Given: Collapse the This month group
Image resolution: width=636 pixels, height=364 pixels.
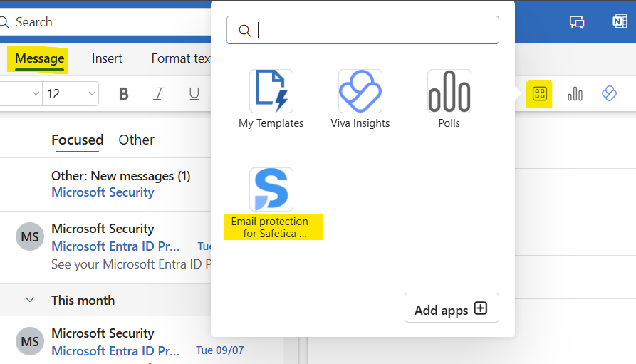Looking at the screenshot, I should [30, 300].
